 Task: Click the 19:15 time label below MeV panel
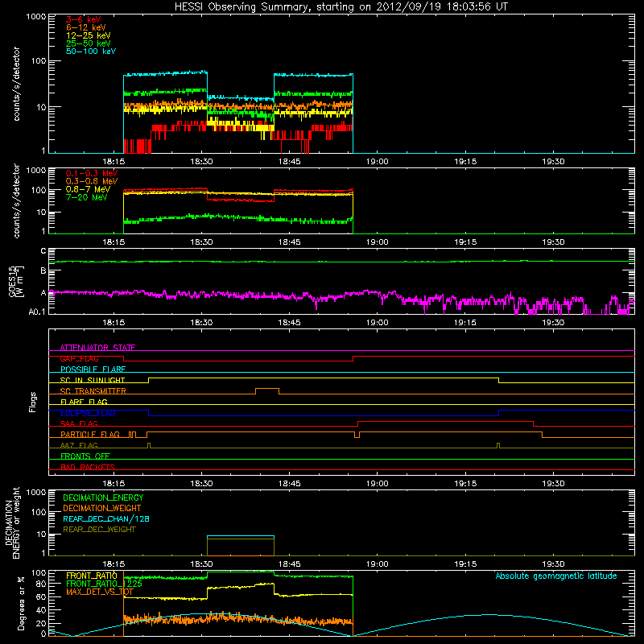point(465,242)
